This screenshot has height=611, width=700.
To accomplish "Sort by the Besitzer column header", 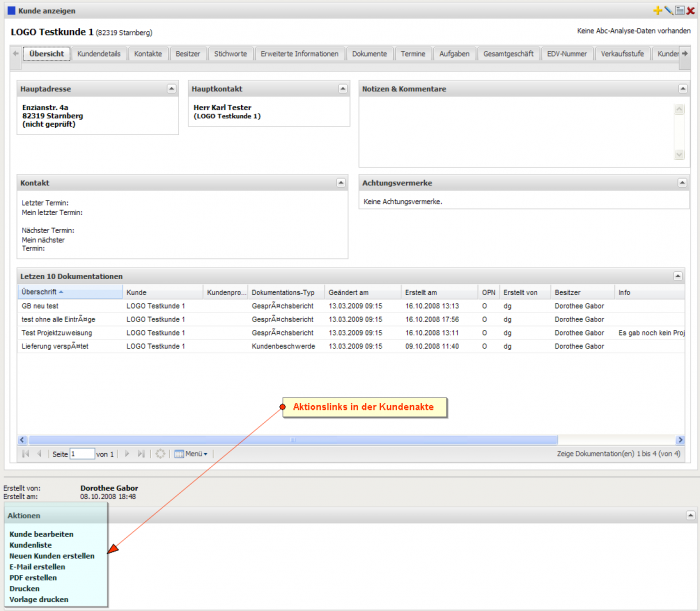I will (x=582, y=292).
